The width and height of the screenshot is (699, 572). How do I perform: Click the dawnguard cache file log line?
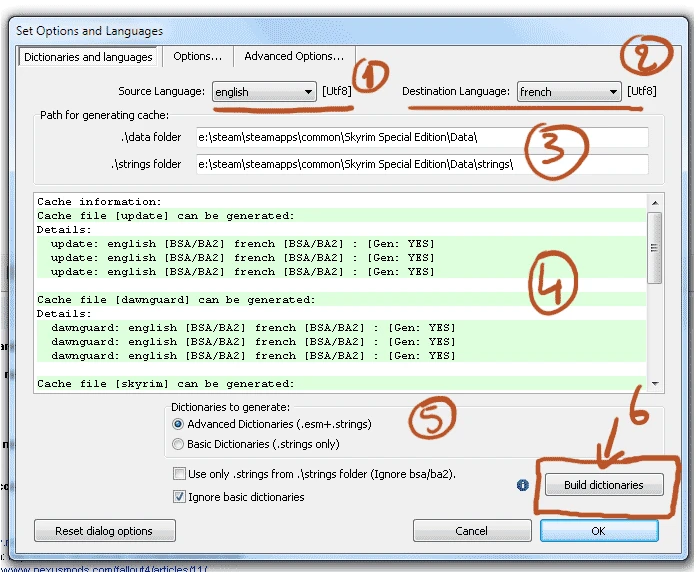(x=177, y=300)
